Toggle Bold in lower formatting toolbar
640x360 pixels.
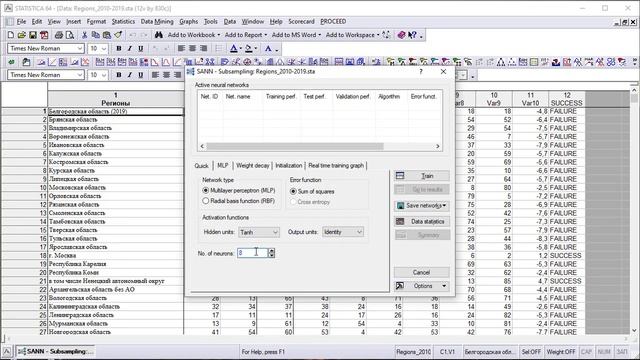119,75
